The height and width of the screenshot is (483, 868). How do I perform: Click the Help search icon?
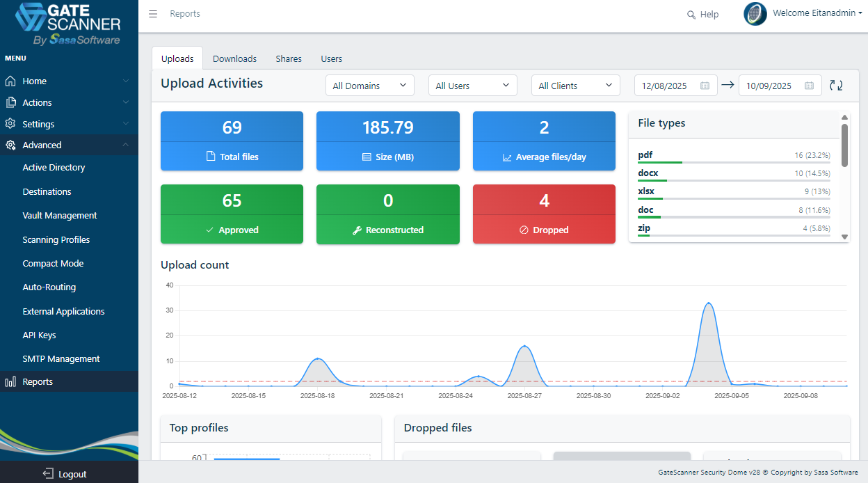(691, 15)
